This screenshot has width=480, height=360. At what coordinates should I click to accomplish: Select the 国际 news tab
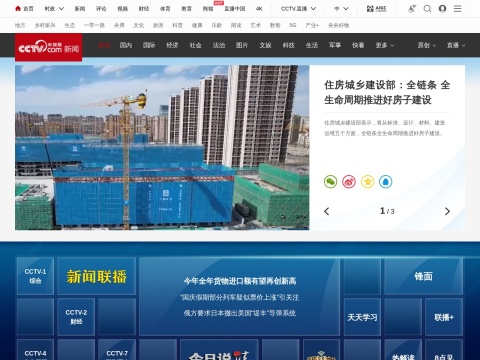coord(149,45)
